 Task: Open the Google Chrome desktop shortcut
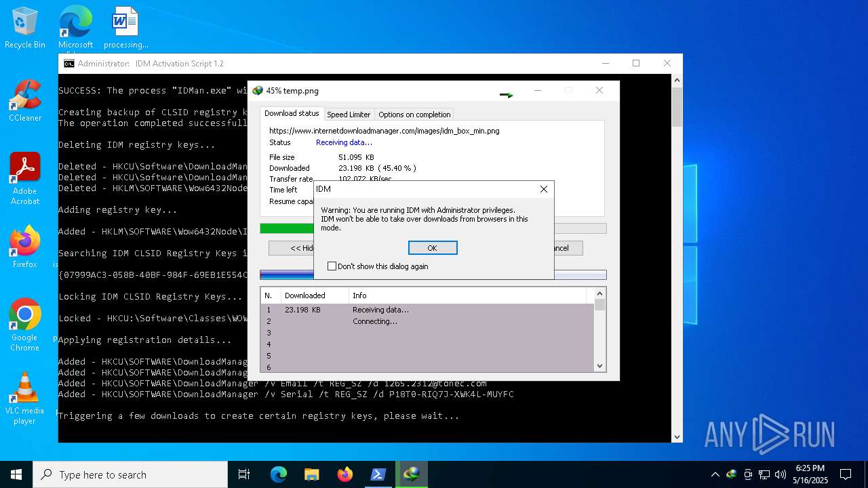24,325
